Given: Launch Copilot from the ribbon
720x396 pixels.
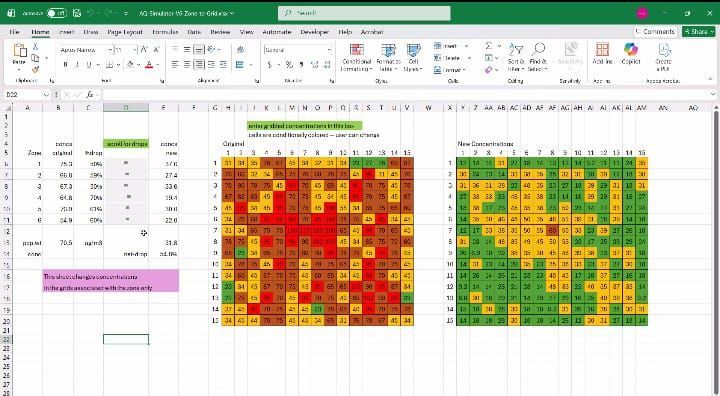Looking at the screenshot, I should (x=631, y=54).
